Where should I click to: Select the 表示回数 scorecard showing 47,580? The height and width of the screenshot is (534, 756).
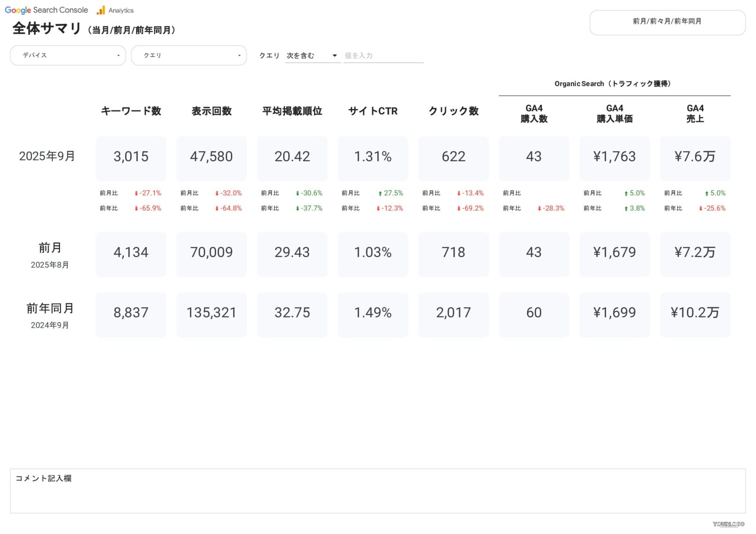point(212,157)
